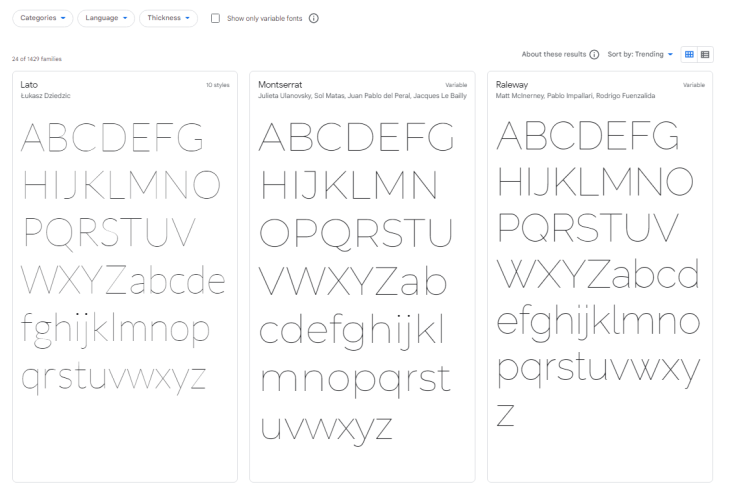Open the Raleway font title
This screenshot has width=743, height=491.
coord(512,85)
